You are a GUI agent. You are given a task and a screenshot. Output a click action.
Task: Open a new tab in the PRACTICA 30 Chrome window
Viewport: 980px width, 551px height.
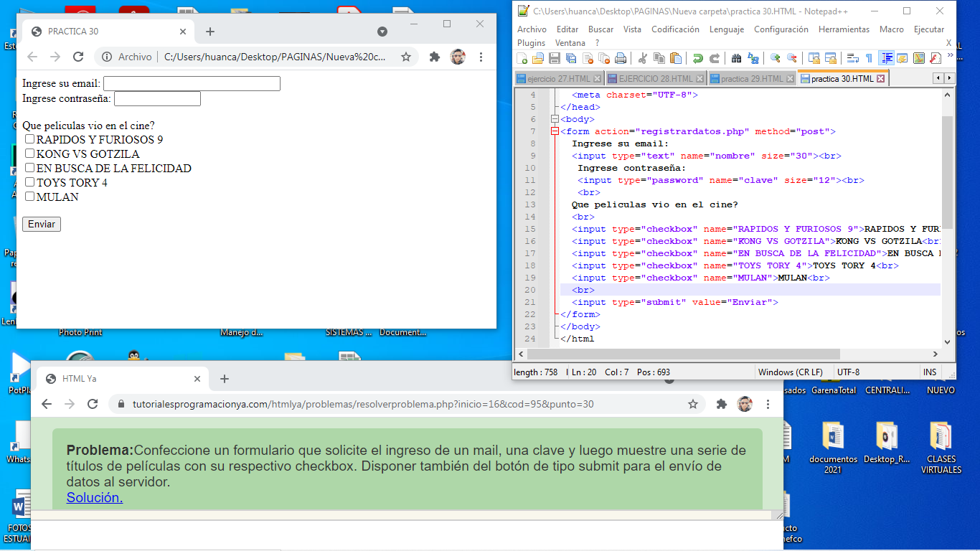click(x=209, y=32)
